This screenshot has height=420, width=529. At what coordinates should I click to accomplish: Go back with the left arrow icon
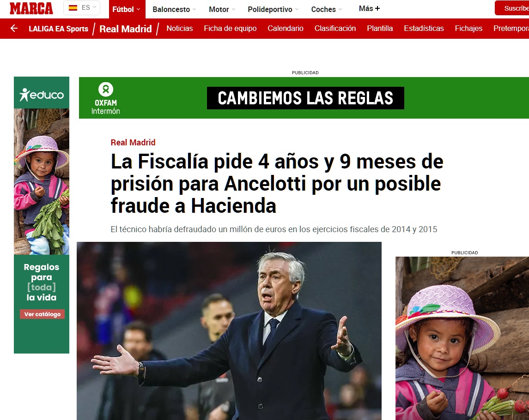point(14,28)
